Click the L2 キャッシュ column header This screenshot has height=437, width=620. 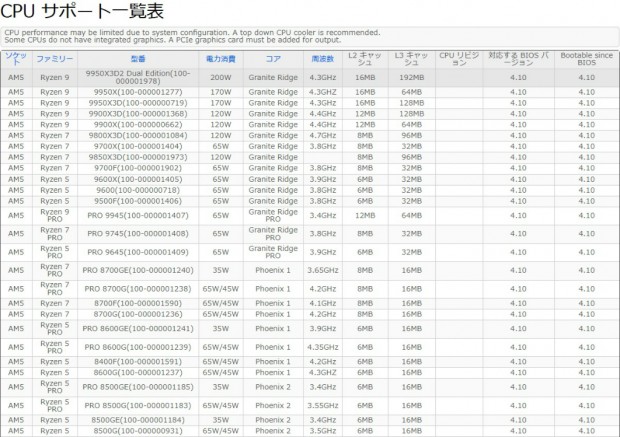point(365,59)
